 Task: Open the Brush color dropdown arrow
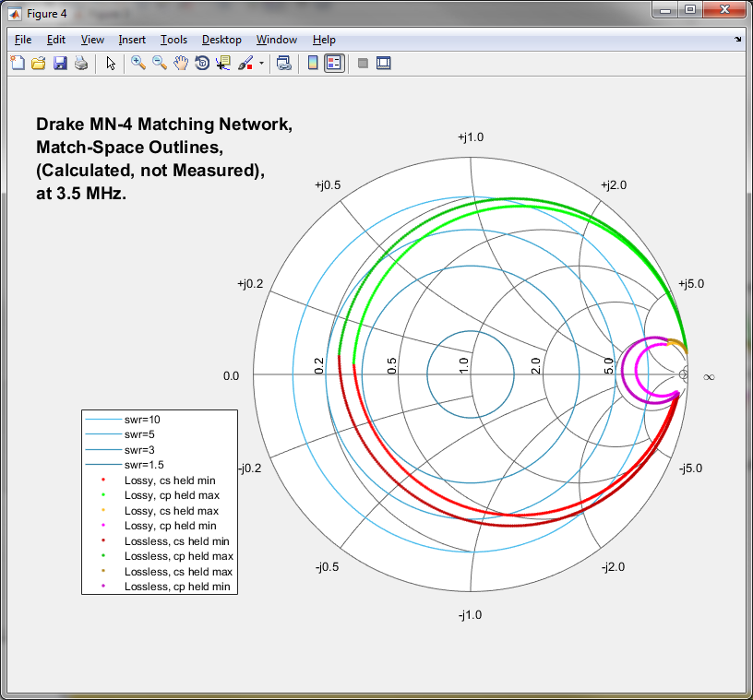(262, 63)
